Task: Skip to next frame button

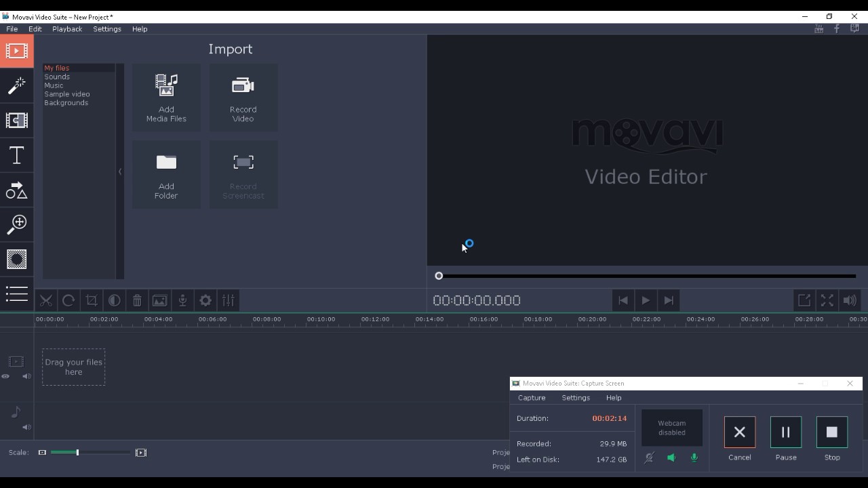Action: pos(669,300)
